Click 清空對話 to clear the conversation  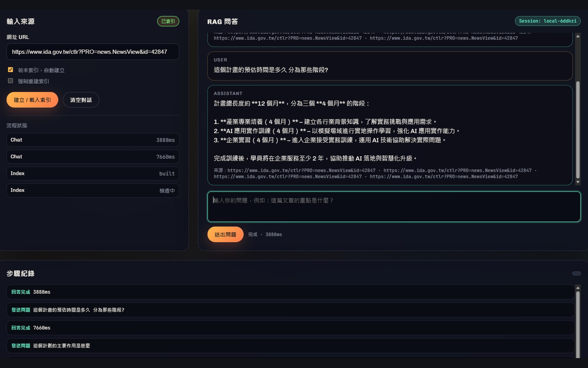[x=81, y=99]
